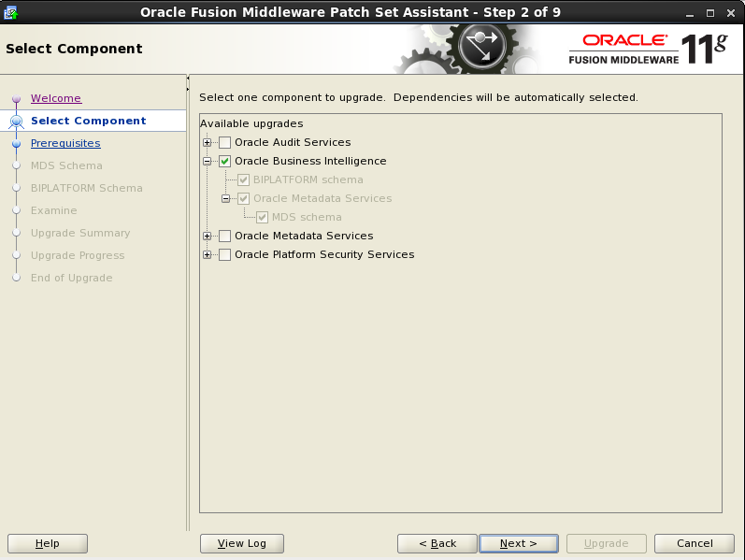Maximize the Patch Set Assistant window
The height and width of the screenshot is (560, 745).
pos(710,13)
